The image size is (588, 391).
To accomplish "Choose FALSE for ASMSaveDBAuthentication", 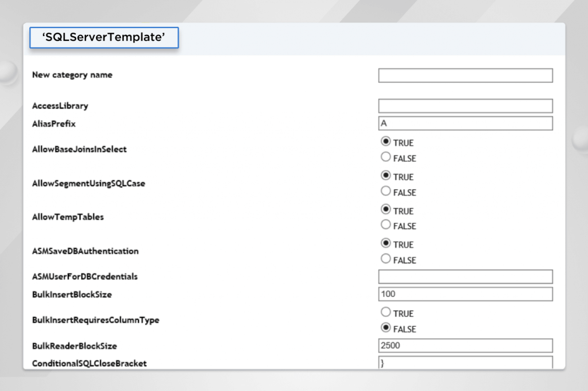I will (x=386, y=259).
